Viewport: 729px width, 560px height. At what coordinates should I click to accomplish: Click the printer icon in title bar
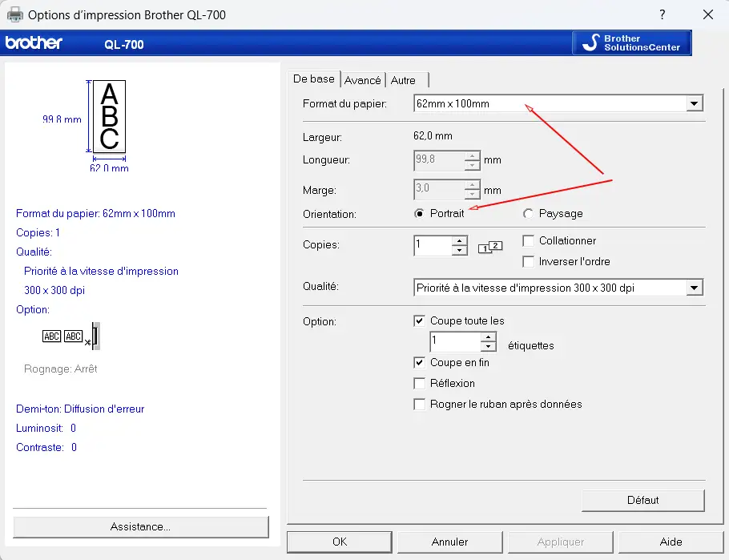click(14, 14)
